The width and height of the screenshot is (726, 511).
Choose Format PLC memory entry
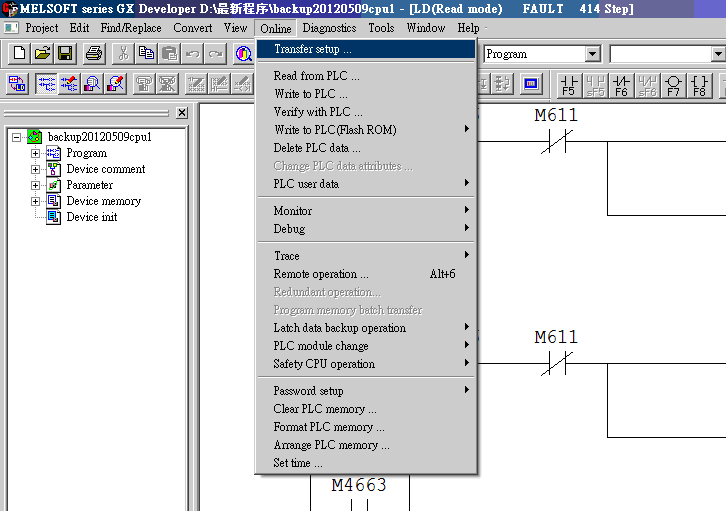pos(367,427)
